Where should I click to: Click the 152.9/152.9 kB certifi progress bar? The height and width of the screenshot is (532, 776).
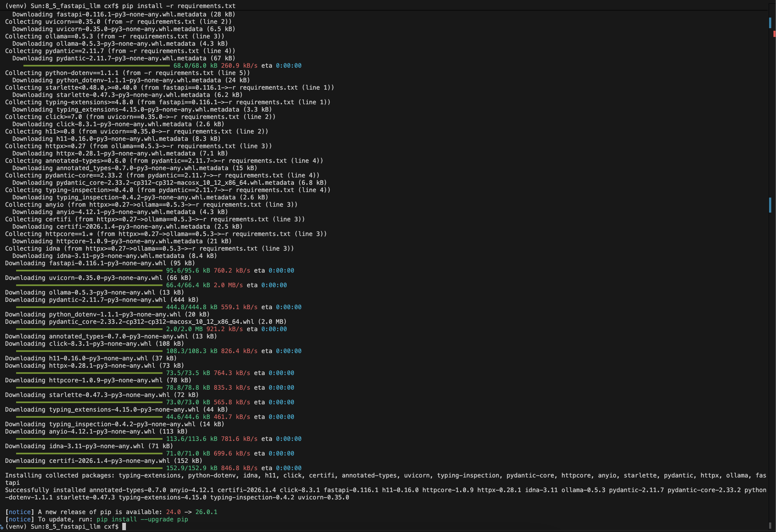pyautogui.click(x=89, y=468)
